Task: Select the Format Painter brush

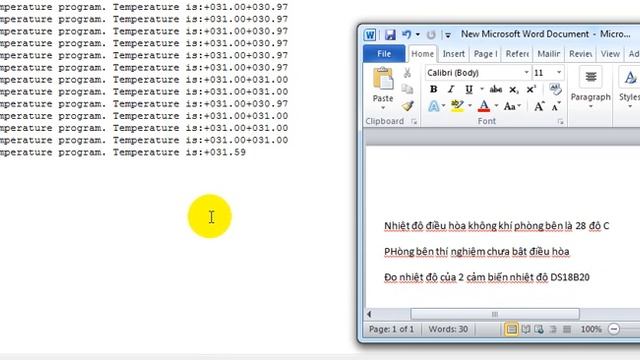Action: click(x=407, y=106)
